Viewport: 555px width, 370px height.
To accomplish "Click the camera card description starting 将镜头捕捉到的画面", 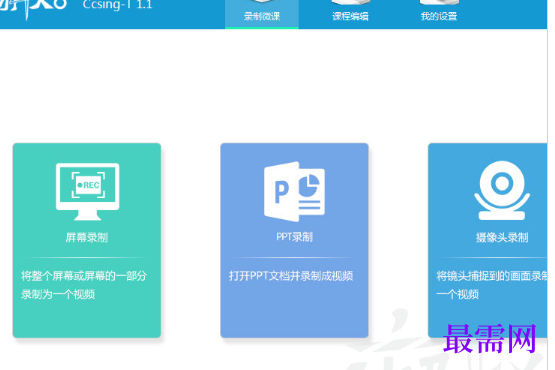I will 492,285.
